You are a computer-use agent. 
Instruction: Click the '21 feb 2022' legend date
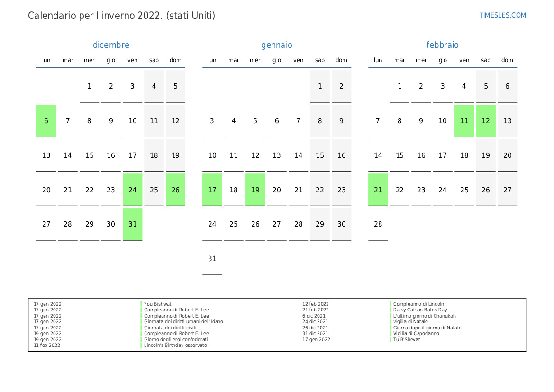pyautogui.click(x=316, y=310)
